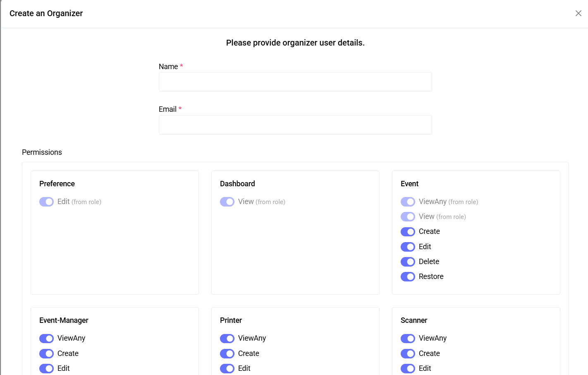Image resolution: width=588 pixels, height=375 pixels.
Task: Click the Edit from-role toggle under Preference
Action: (46, 202)
